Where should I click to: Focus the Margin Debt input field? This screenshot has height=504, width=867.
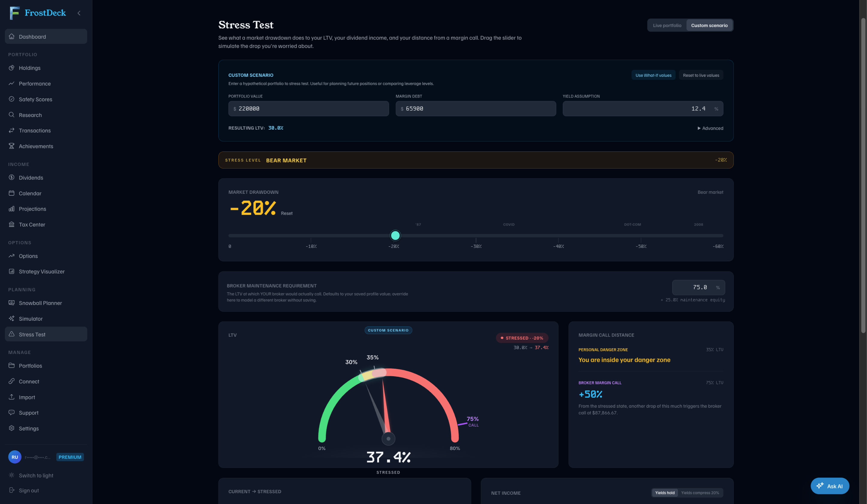pos(475,109)
